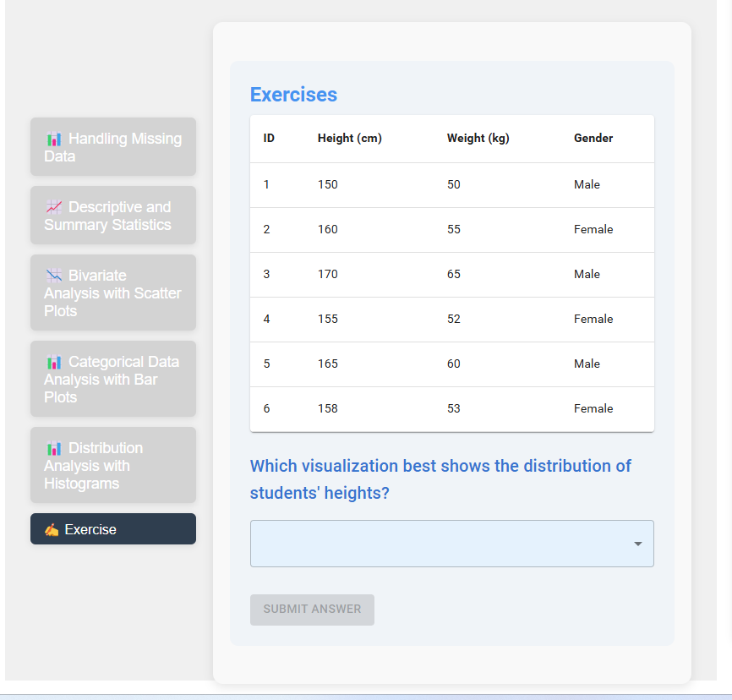Click downward trend icon on Bivariate Analysis
Viewport: 732px width, 700px height.
54,276
